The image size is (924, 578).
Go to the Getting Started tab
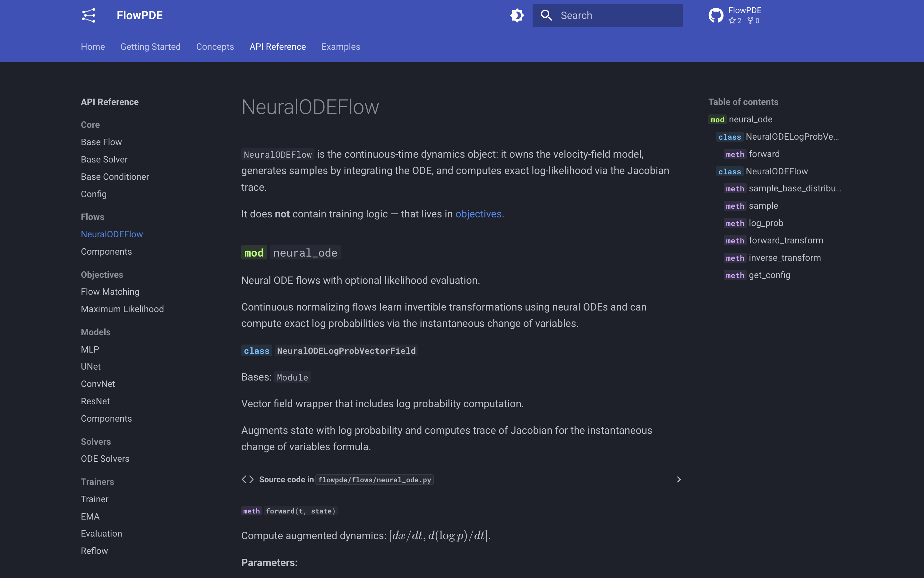point(150,47)
